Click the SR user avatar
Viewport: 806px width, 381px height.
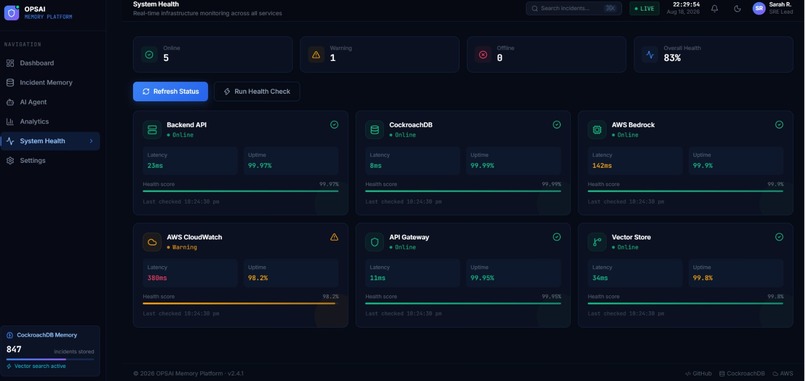pos(759,8)
